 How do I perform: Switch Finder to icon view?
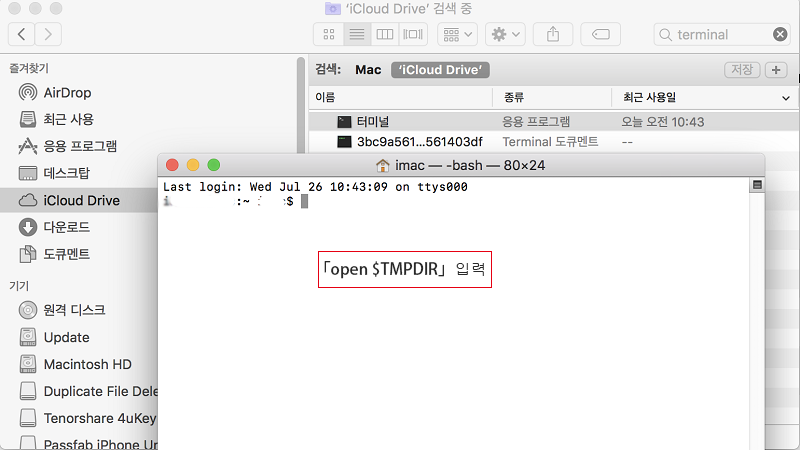point(329,34)
